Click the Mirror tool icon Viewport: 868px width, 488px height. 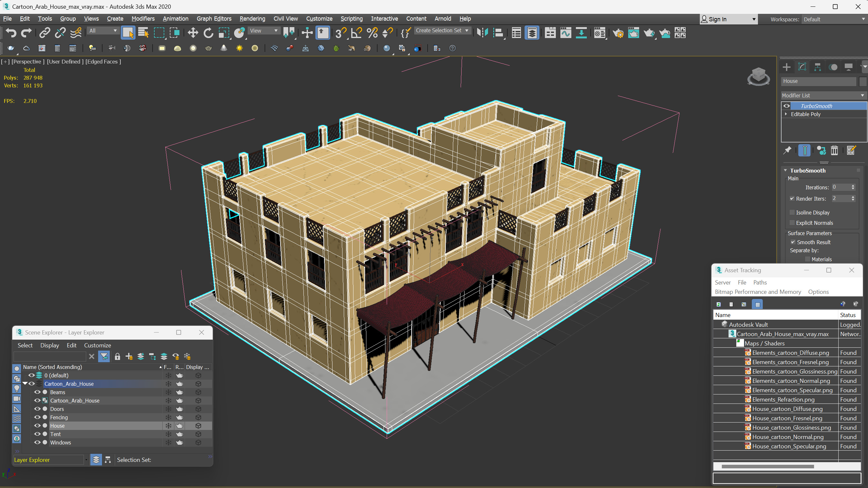(x=482, y=33)
